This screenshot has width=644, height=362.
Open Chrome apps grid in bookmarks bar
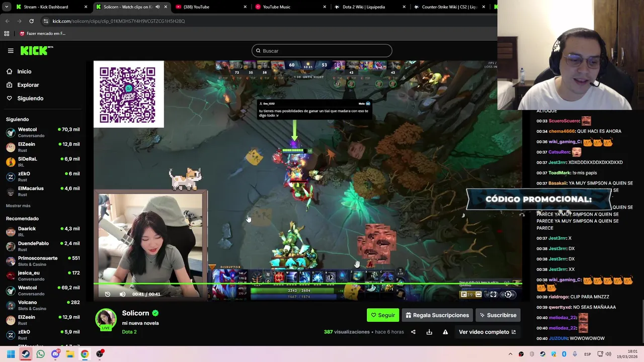pos(7,34)
